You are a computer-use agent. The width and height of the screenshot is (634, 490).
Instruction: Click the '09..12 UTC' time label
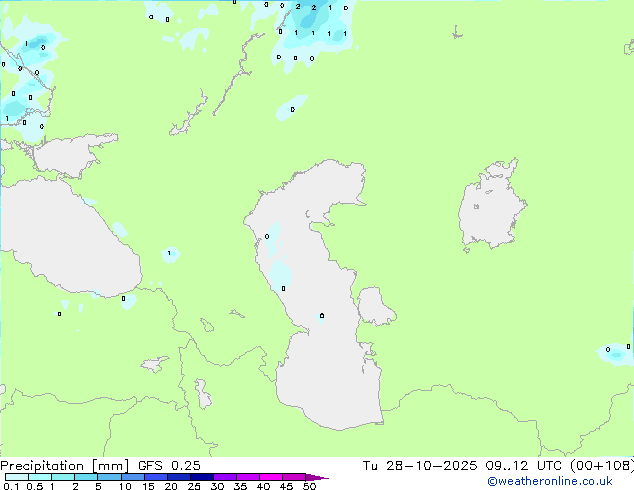pyautogui.click(x=526, y=466)
